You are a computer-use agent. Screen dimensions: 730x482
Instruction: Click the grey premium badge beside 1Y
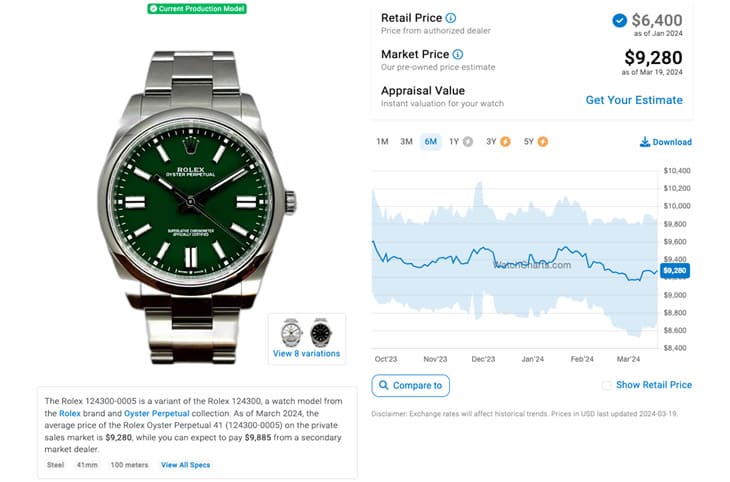point(468,142)
